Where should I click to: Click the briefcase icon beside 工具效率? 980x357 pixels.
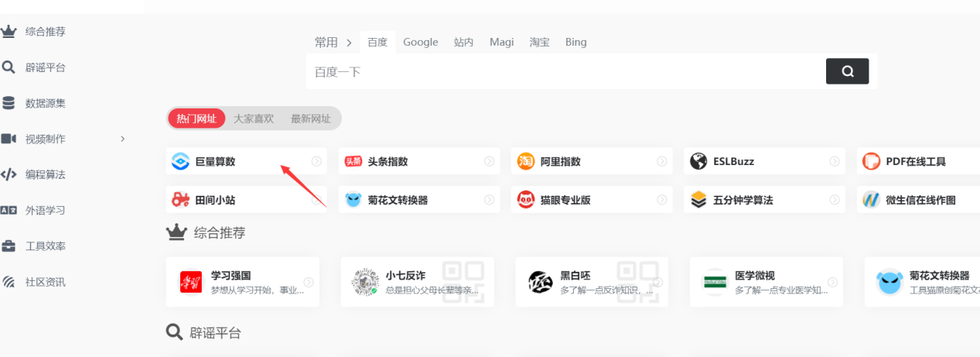pos(9,246)
